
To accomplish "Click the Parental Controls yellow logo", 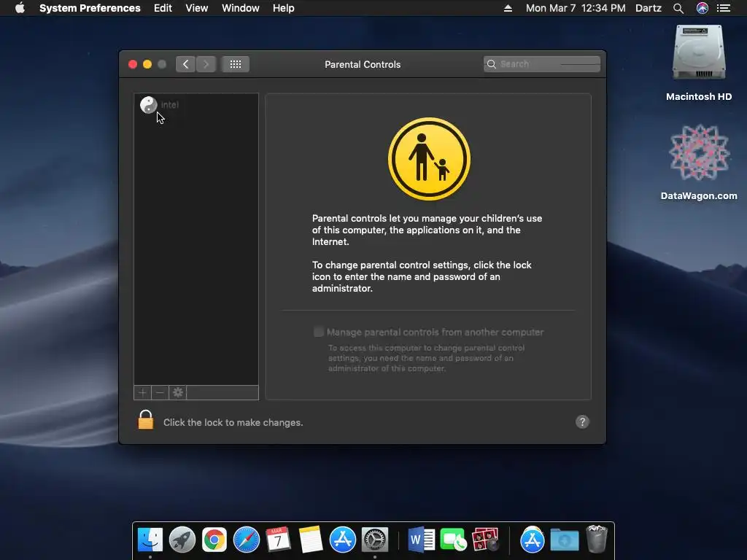I will (429, 158).
